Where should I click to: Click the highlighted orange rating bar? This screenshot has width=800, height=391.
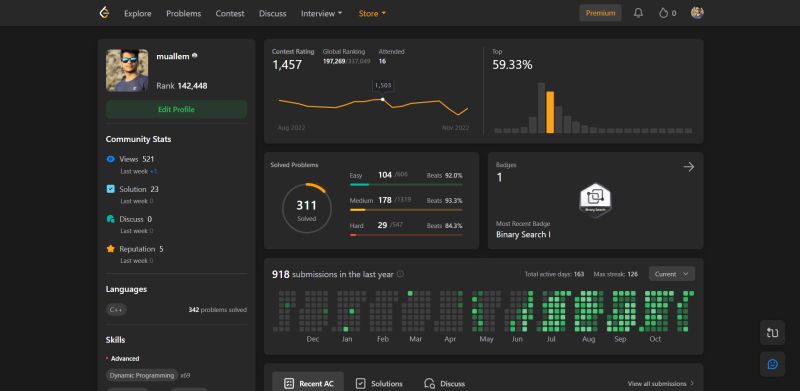[550, 112]
